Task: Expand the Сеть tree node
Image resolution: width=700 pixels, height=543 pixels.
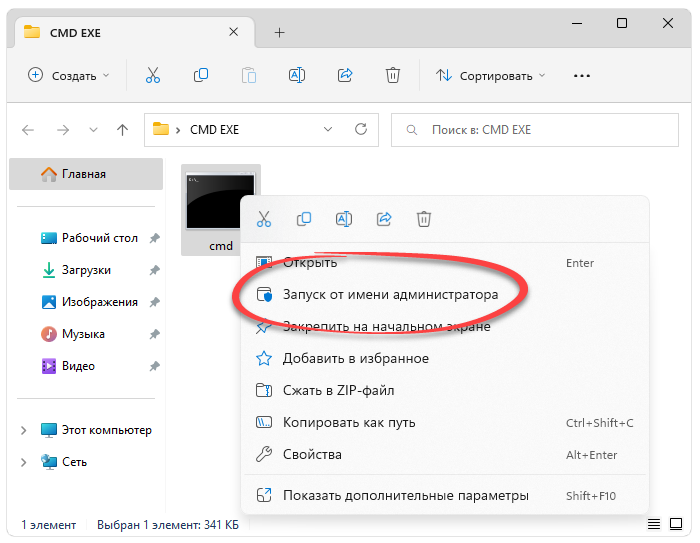Action: pyautogui.click(x=24, y=462)
